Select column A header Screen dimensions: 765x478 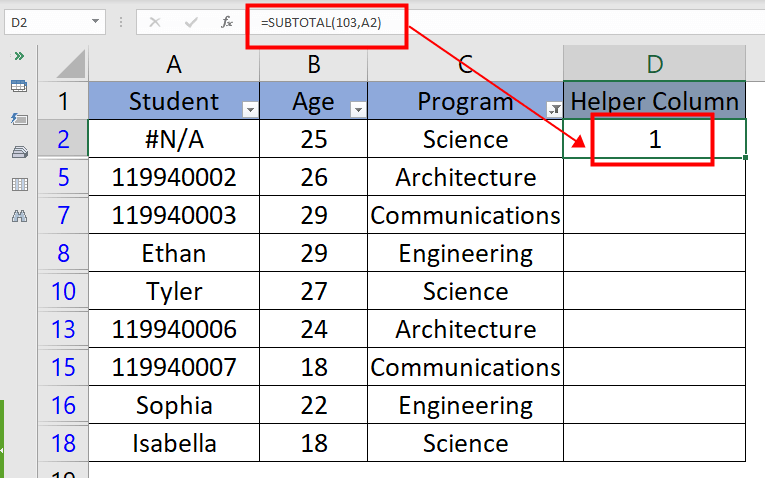coord(174,65)
